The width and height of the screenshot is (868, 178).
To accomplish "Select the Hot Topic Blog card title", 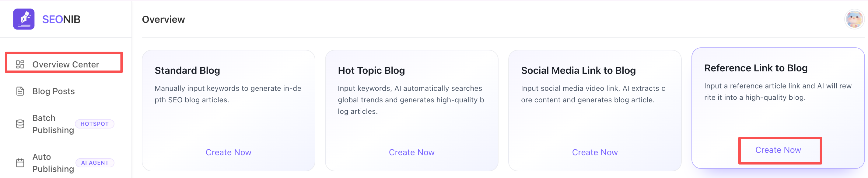I will [371, 70].
